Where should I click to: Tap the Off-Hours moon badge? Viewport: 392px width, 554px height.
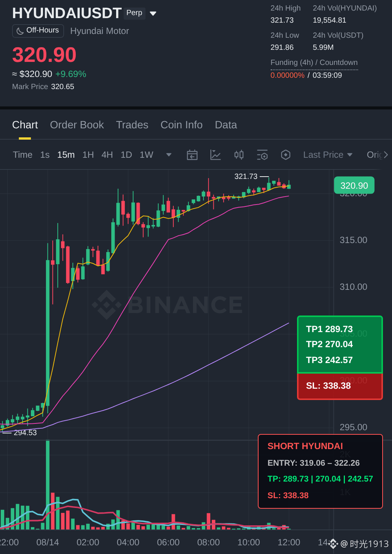pos(38,31)
